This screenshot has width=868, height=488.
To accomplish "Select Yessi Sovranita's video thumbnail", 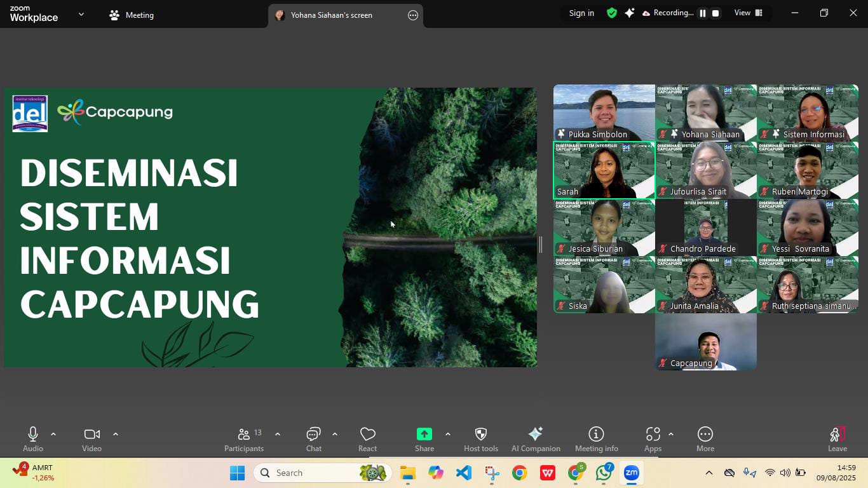I will pyautogui.click(x=808, y=227).
